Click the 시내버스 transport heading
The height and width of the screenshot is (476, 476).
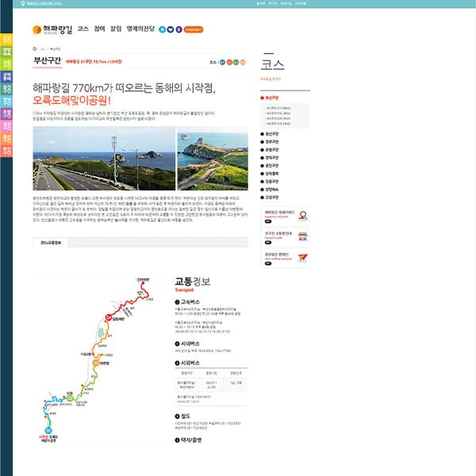pos(187,344)
